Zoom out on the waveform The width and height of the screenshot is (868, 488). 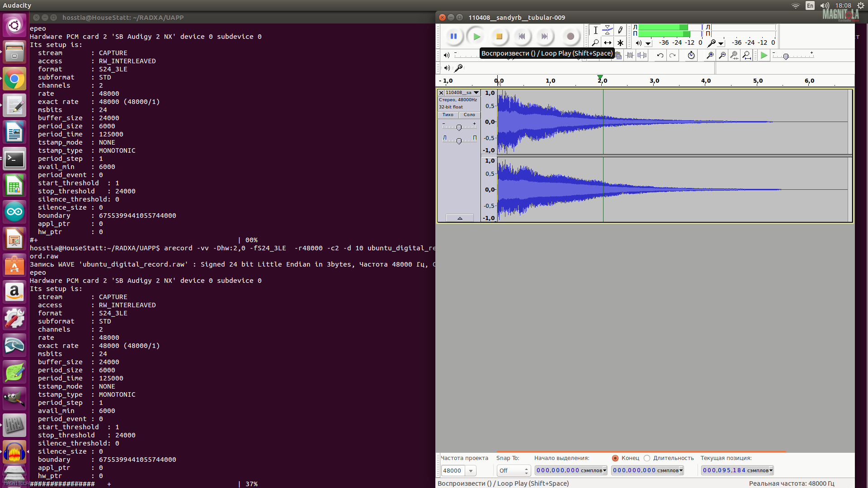pos(722,55)
